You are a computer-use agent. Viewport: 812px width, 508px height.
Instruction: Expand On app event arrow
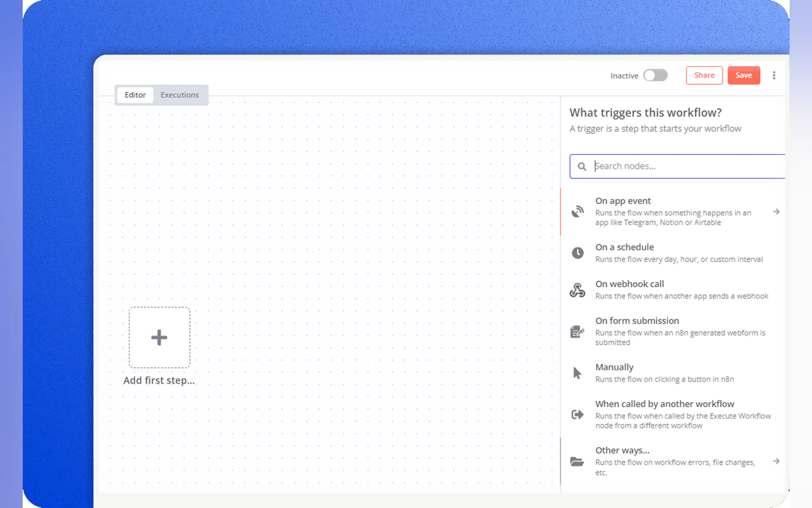[776, 212]
